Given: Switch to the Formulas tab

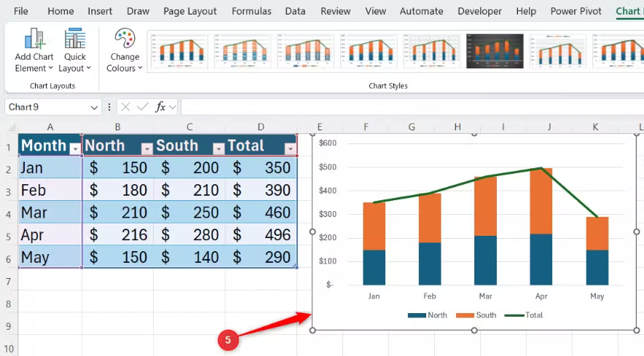Looking at the screenshot, I should 251,11.
